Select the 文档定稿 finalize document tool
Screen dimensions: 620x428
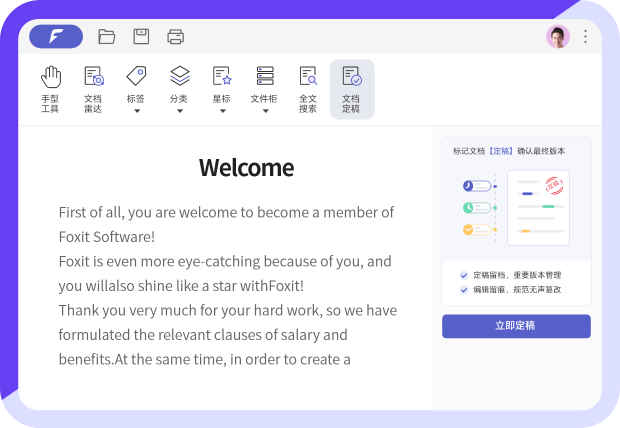(352, 89)
